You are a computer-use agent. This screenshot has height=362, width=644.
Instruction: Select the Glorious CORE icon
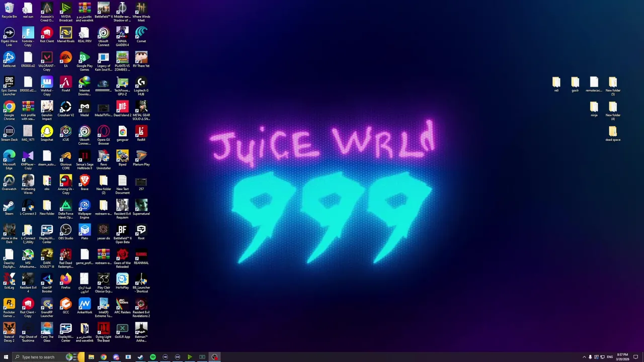tap(66, 160)
